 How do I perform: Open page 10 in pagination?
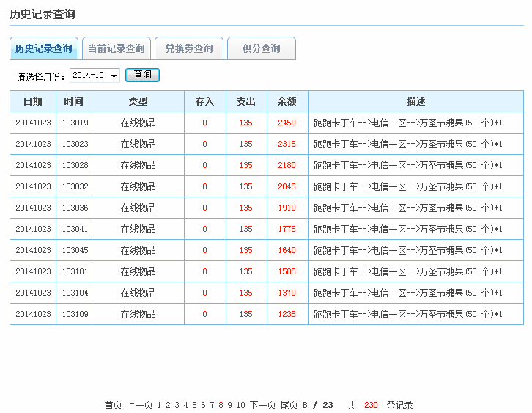[x=241, y=405]
